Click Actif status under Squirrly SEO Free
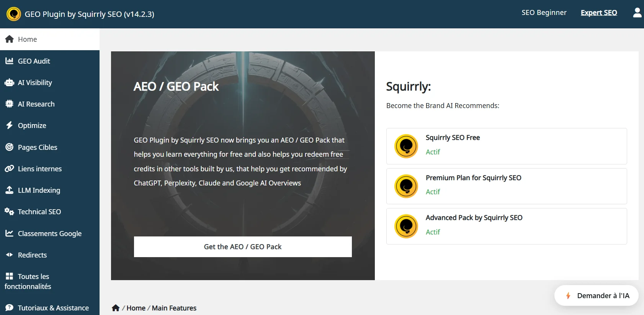 coord(433,152)
